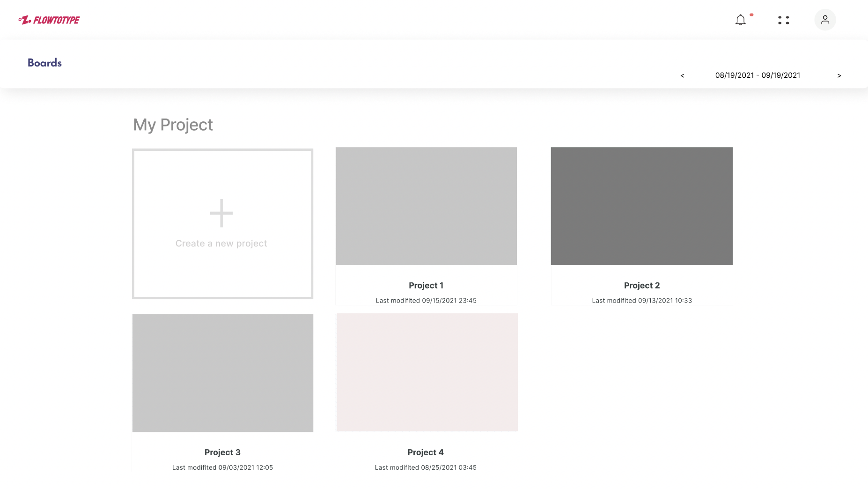Click Last modified 09/13/2021 10:33 text

click(x=642, y=301)
